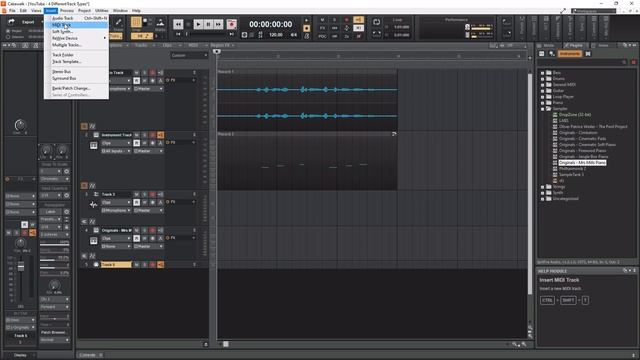The image size is (640, 360).
Task: Click the Pause transport button
Action: pos(208,24)
